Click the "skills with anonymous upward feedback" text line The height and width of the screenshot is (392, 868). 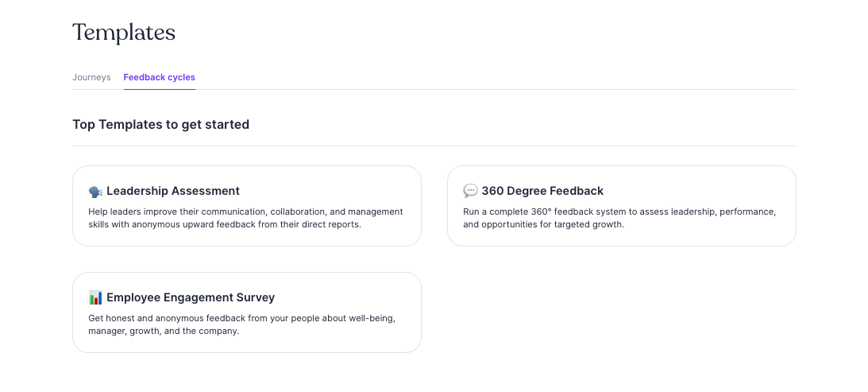coord(225,224)
